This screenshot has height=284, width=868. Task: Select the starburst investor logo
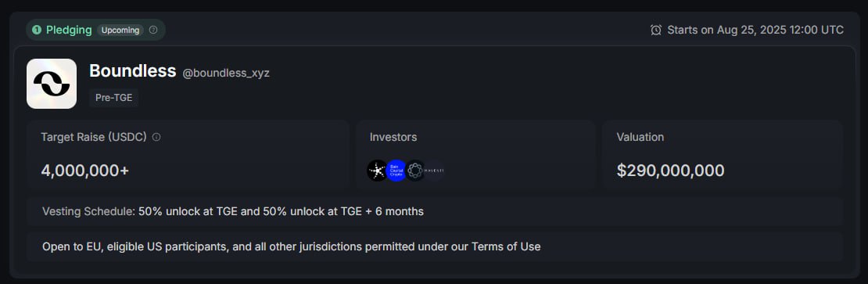coord(378,171)
